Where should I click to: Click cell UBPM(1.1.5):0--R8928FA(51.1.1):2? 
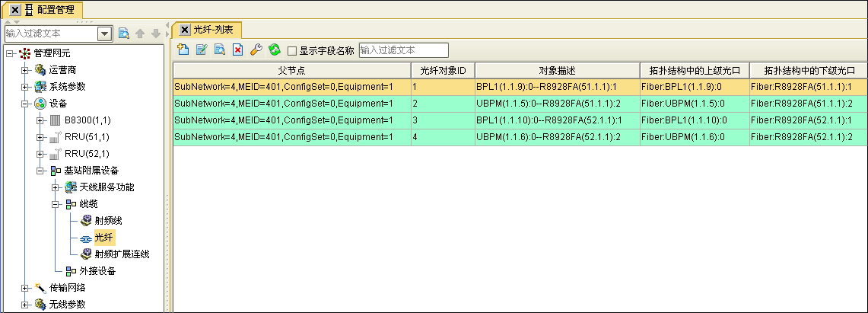pos(558,104)
